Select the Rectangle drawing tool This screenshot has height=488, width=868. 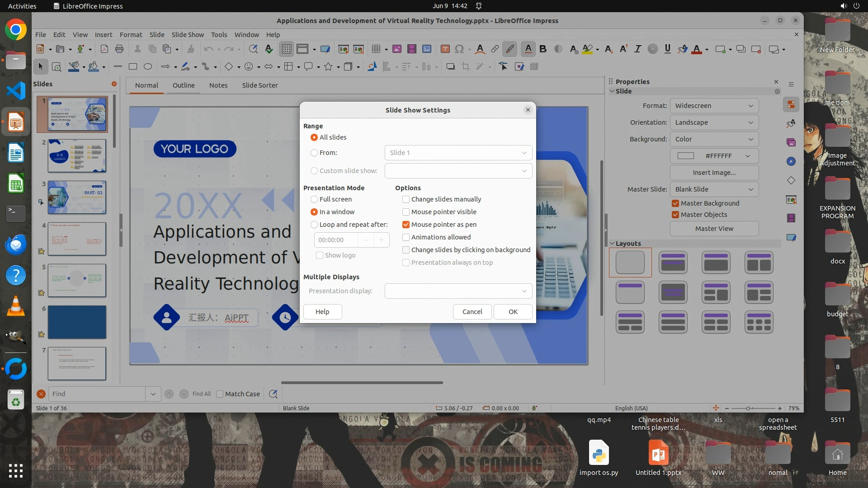tap(132, 67)
